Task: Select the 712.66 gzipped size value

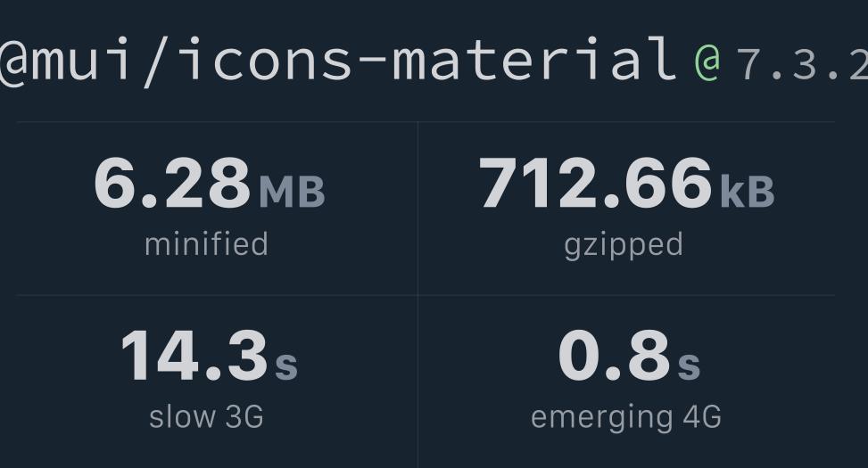Action: pyautogui.click(x=595, y=183)
